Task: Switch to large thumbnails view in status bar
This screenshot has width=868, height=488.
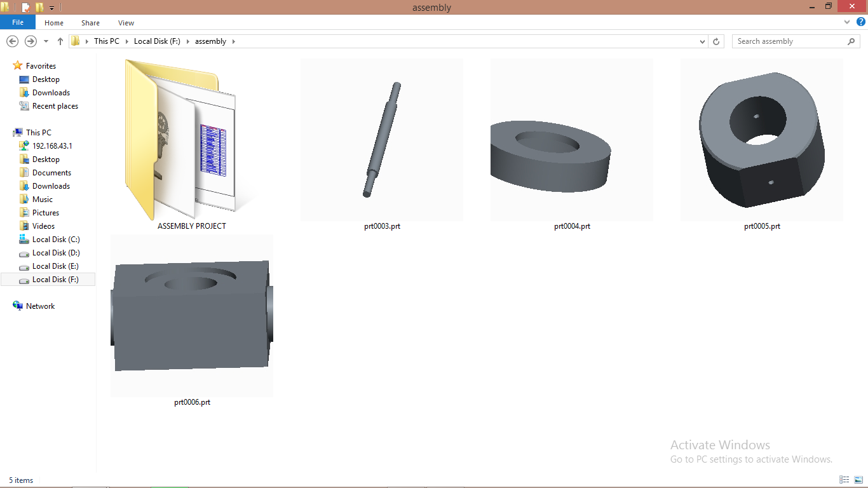Action: [x=857, y=480]
